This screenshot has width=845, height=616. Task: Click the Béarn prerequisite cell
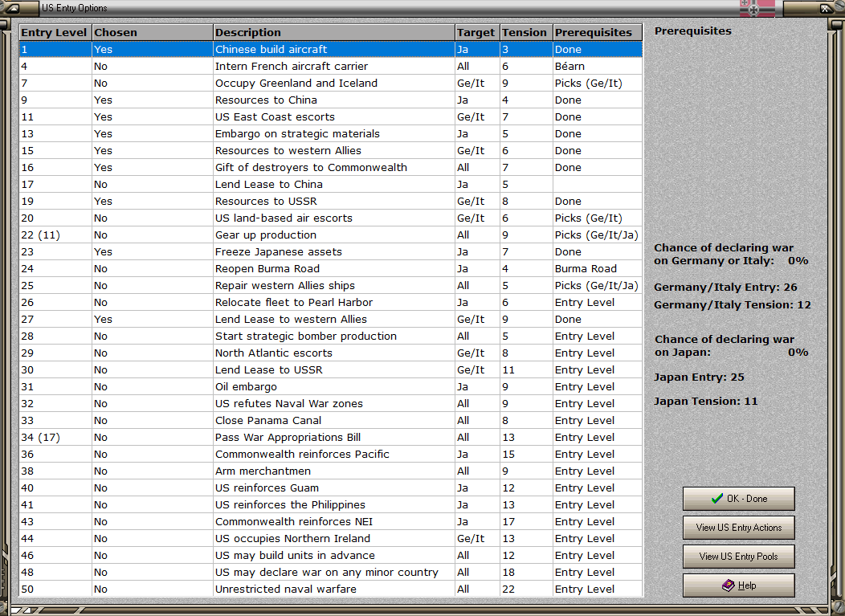point(598,67)
